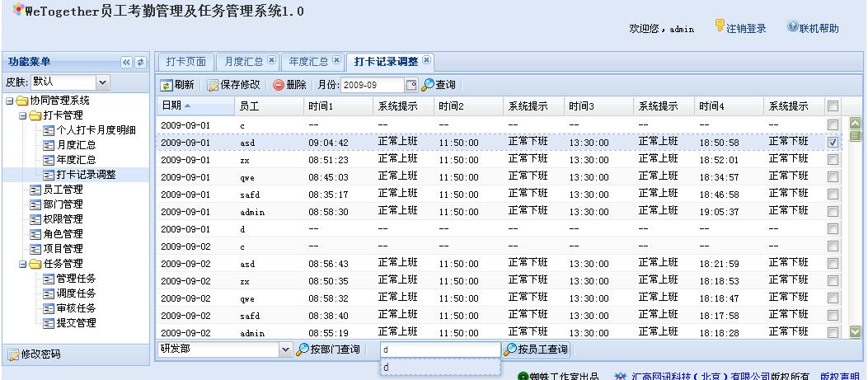The height and width of the screenshot is (380, 868).
Task: Open the 皮肤 skin dropdown
Action: pos(102,82)
